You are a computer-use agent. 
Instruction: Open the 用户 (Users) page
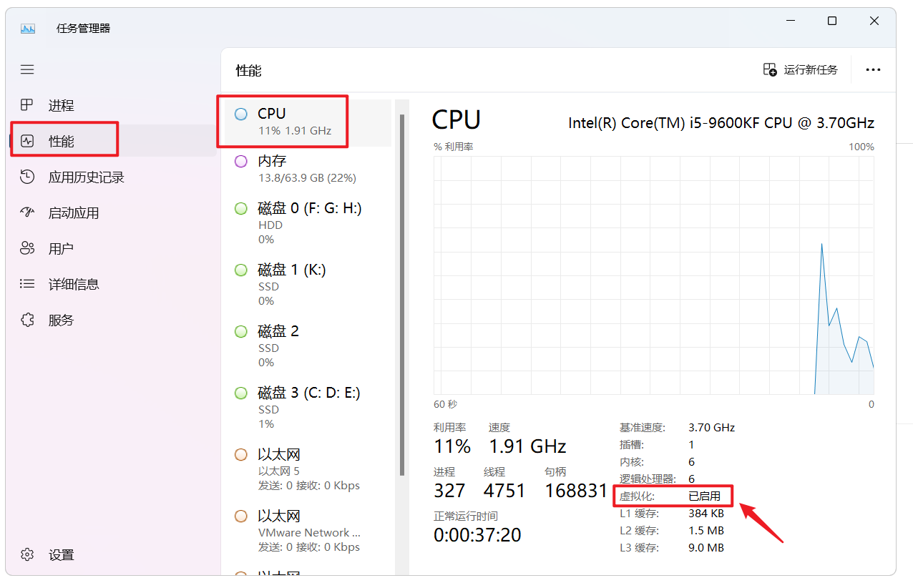pos(112,248)
